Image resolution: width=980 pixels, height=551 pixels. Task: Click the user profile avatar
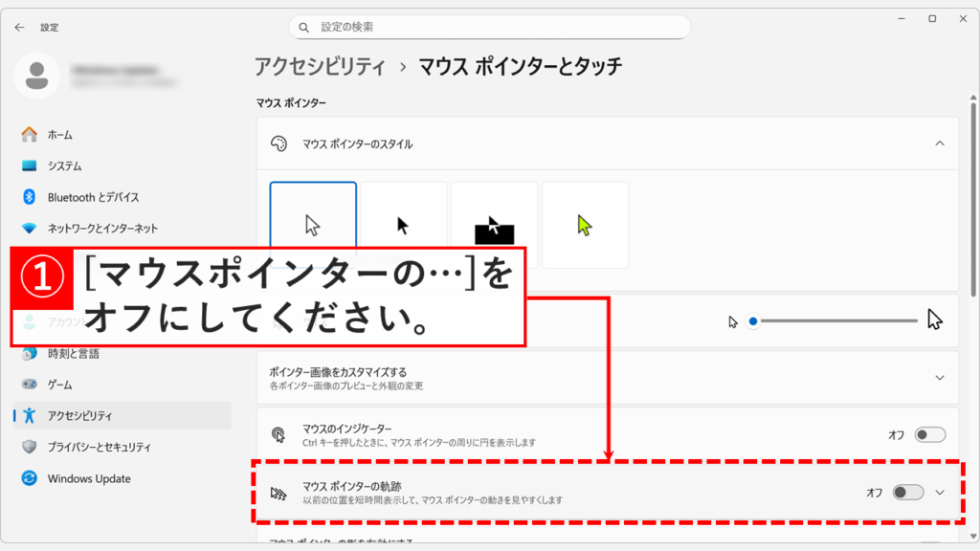click(x=38, y=77)
